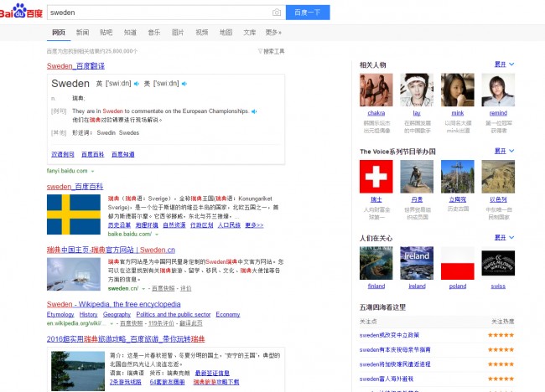Open the Wenku tab (ninth tab)
545x392 pixels.
coord(250,33)
